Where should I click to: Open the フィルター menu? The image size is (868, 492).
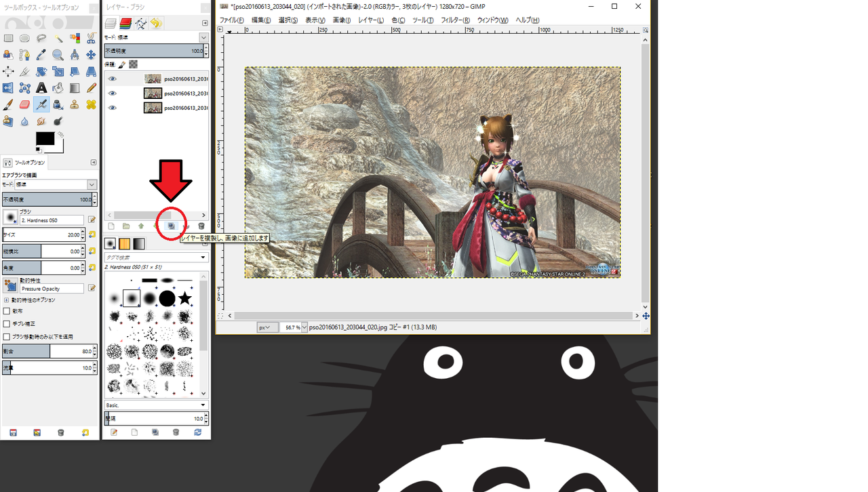[x=455, y=20]
